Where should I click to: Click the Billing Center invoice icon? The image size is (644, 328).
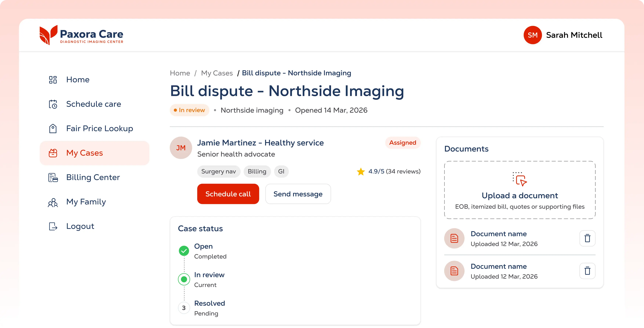(53, 178)
